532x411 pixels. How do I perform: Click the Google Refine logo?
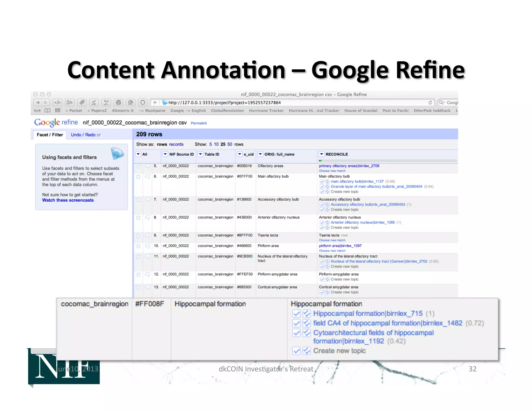(x=56, y=122)
